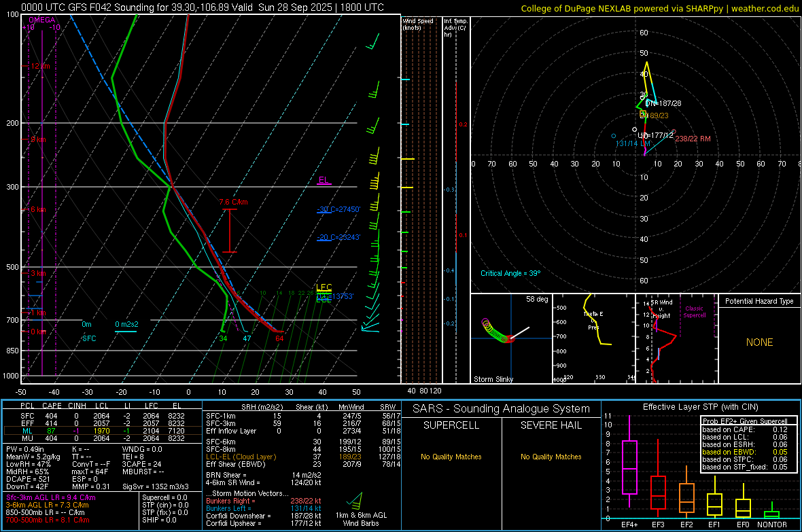The width and height of the screenshot is (802, 532).
Task: Click the 1km & 6km AGL wind barbs icon
Action: tap(355, 500)
